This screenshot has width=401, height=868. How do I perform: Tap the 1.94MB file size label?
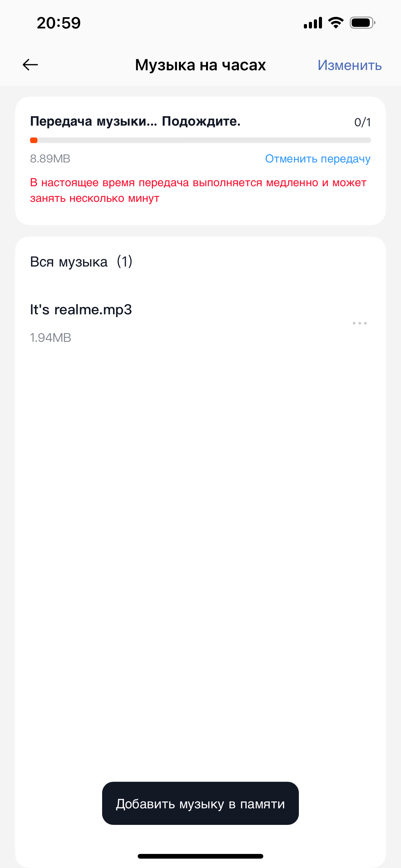click(51, 338)
